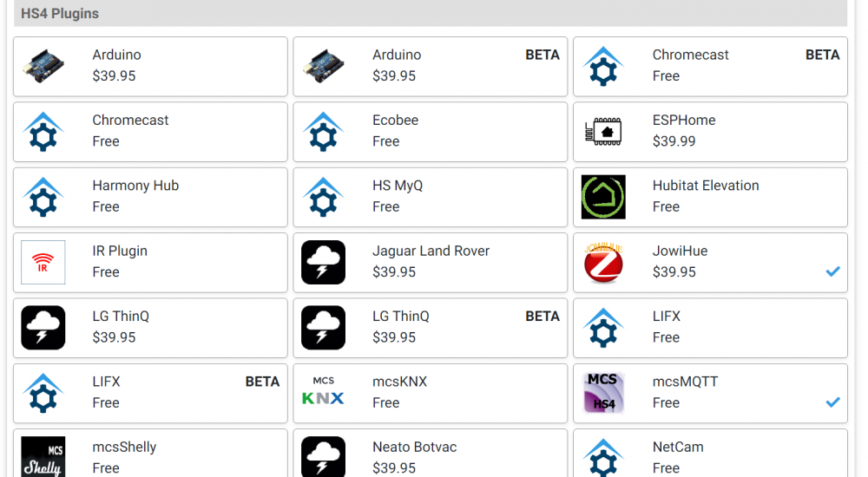
Task: Select the LG ThinQ BETA plugin card
Action: pyautogui.click(x=430, y=328)
